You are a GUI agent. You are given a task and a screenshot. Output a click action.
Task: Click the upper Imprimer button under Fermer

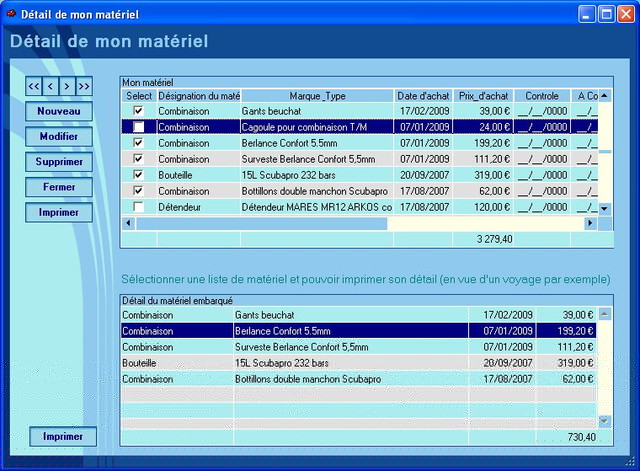[59, 212]
